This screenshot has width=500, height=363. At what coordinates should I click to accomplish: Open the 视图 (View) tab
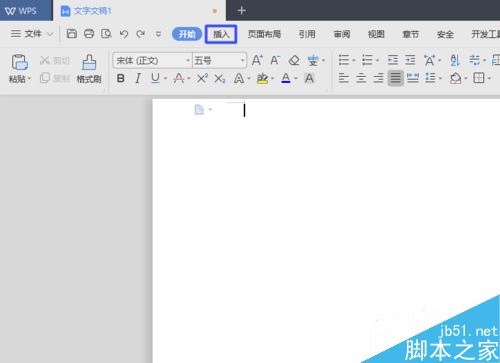click(x=376, y=34)
